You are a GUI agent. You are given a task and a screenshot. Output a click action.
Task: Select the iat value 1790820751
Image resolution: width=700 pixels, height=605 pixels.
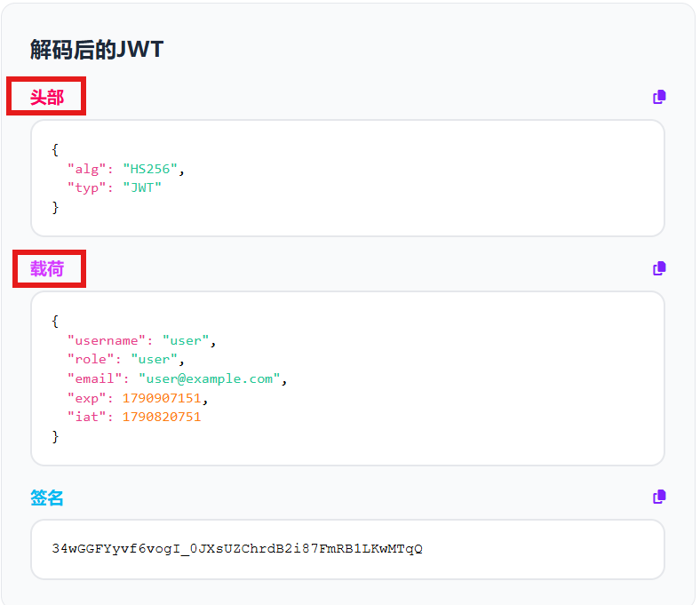[162, 417]
